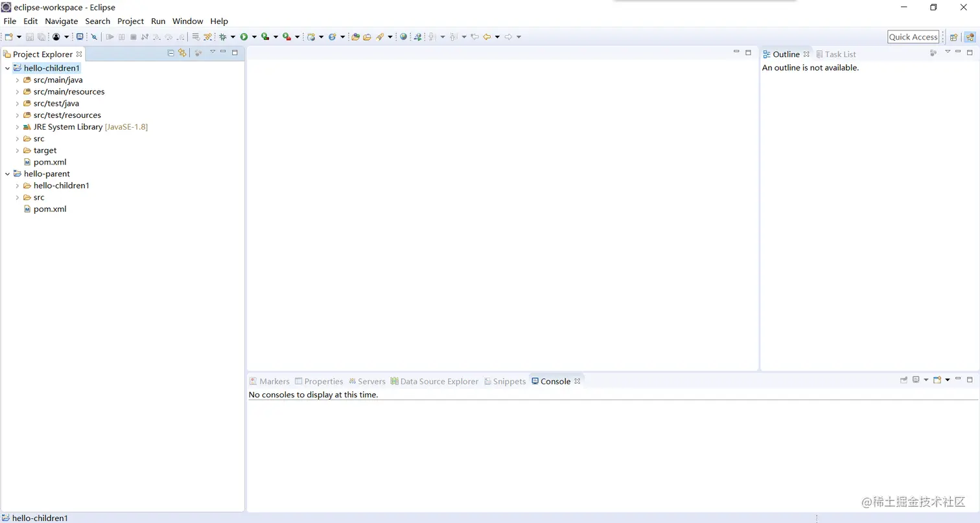980x523 pixels.
Task: Close the Project Explorer tab via X
Action: click(x=79, y=54)
